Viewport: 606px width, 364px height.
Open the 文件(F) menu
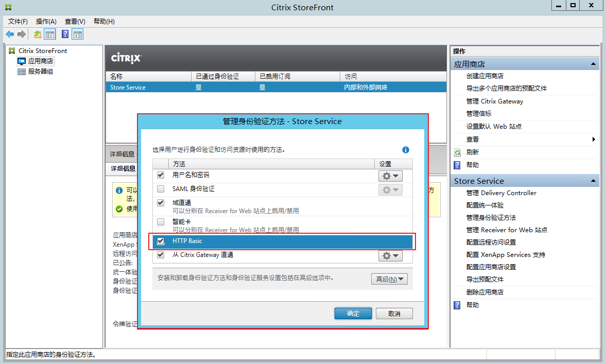click(x=18, y=21)
